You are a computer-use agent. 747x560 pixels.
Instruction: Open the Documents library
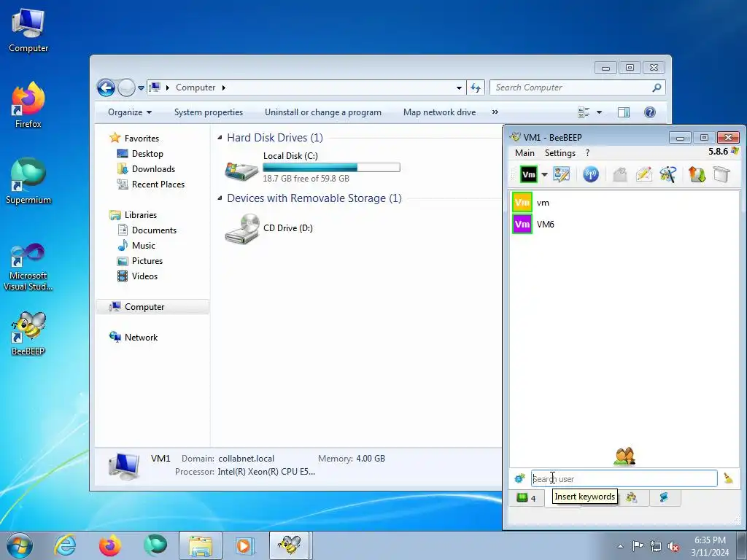pos(154,230)
